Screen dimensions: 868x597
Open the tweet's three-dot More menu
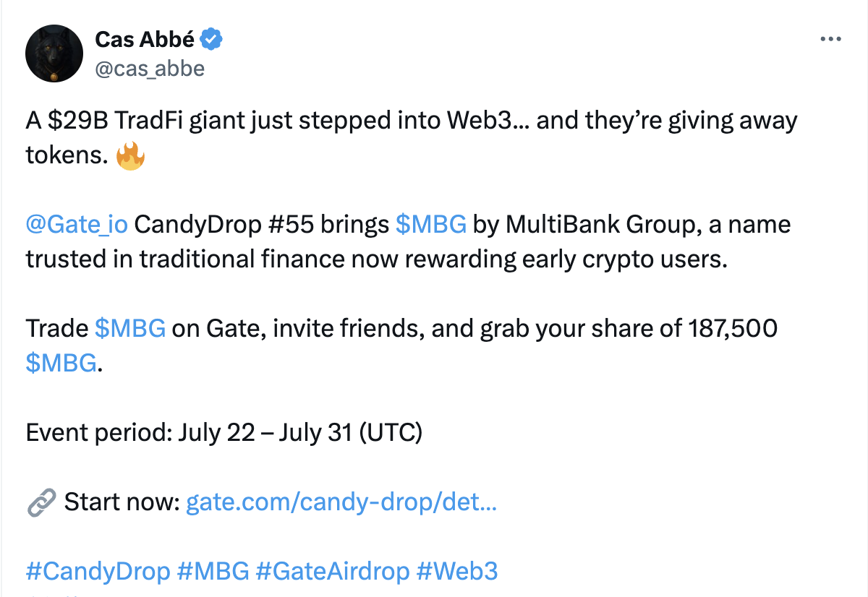pos(830,40)
